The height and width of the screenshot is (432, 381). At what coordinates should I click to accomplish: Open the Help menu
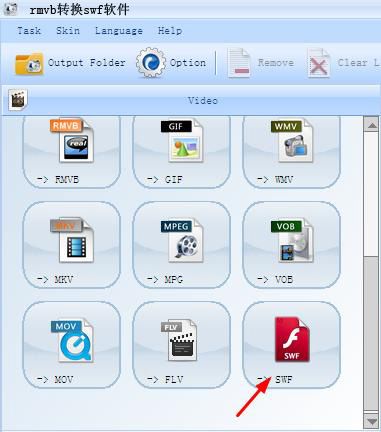point(170,31)
